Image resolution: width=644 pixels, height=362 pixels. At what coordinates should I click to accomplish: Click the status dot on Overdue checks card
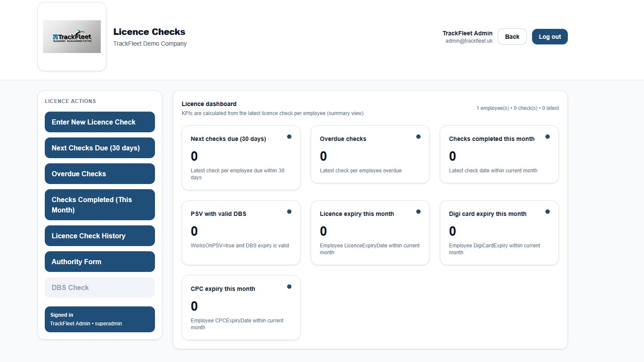tap(418, 136)
